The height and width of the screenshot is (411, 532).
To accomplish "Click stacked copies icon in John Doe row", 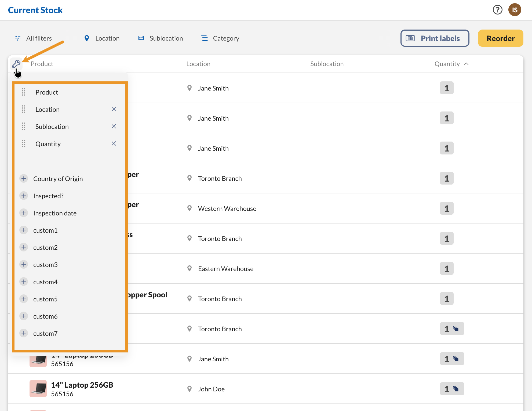I will (456, 389).
